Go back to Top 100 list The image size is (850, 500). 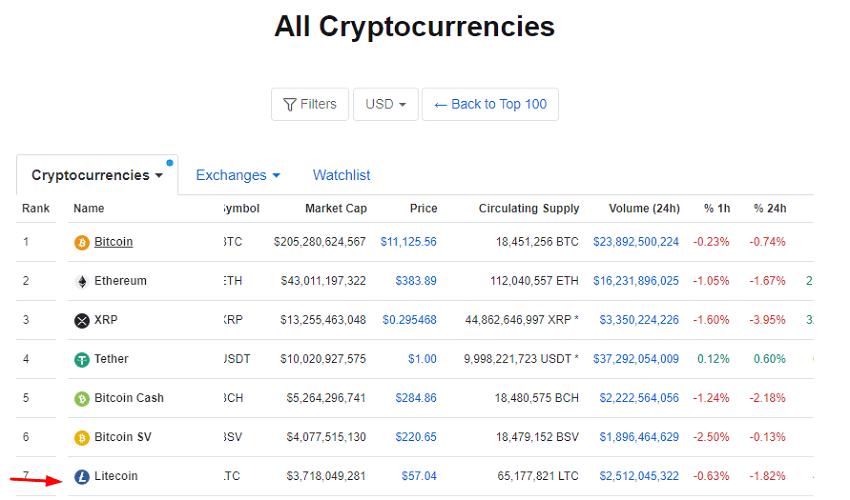[491, 104]
